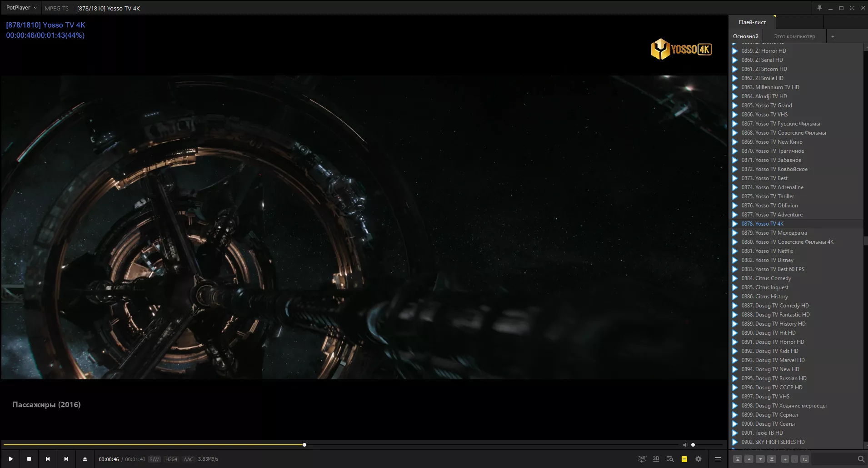Open the control panel gear icon
The image size is (868, 468).
[698, 459]
